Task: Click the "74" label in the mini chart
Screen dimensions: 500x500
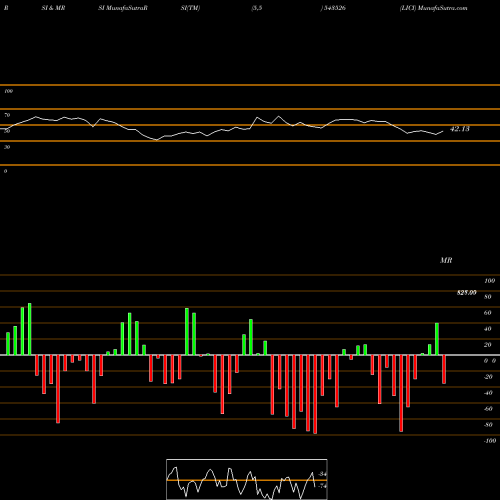Action: (322, 486)
